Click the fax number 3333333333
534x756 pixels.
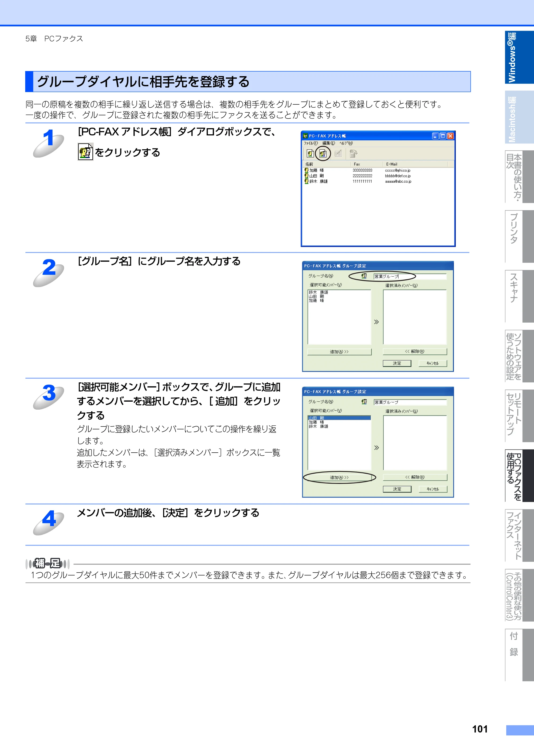pos(363,170)
